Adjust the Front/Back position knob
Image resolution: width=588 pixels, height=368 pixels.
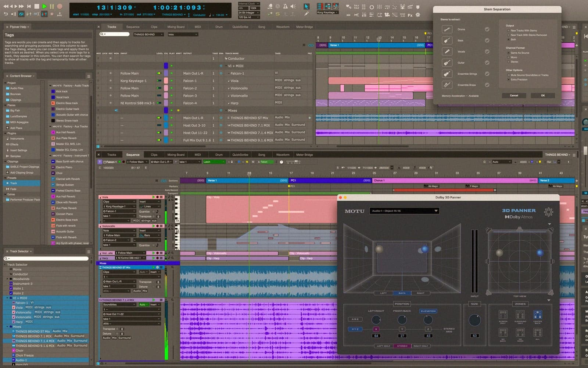click(402, 319)
